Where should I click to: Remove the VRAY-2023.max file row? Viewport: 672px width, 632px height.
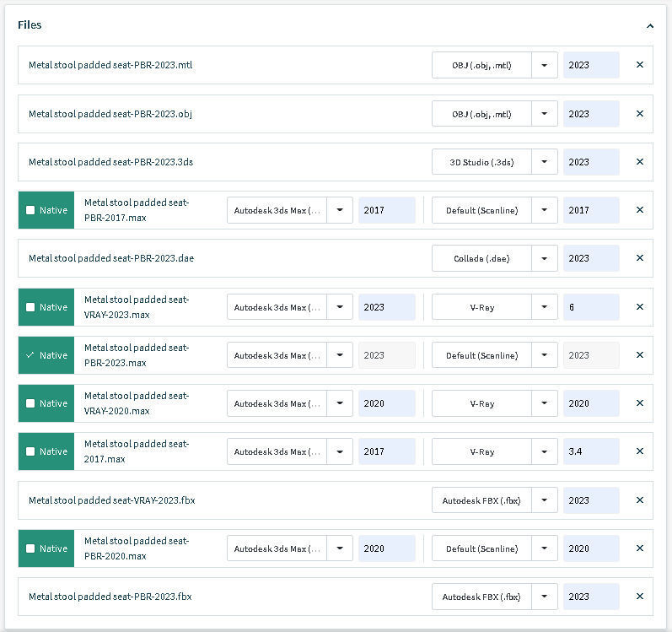point(639,307)
